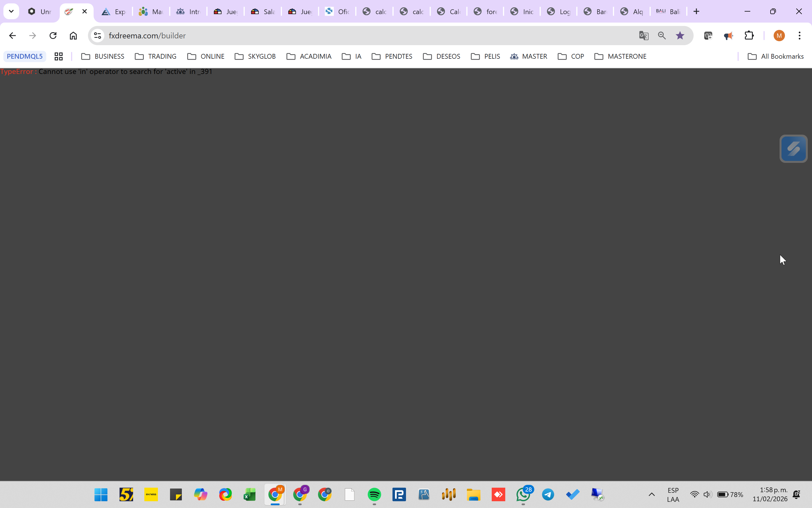Switch to the 'Sala' browser tab
812x508 pixels.
pos(263,12)
